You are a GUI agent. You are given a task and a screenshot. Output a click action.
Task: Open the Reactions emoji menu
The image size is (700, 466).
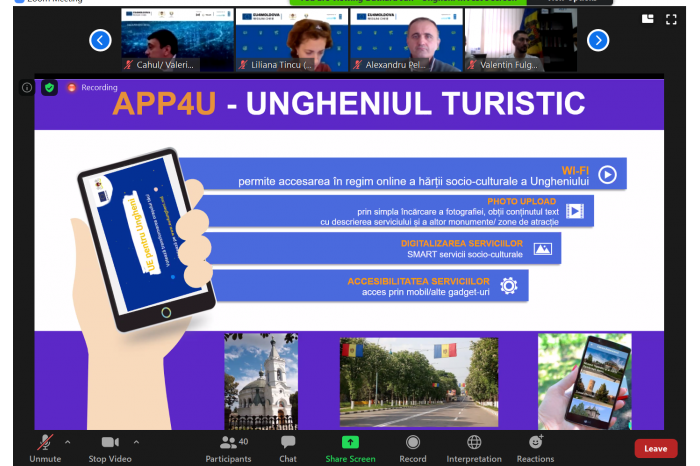(536, 444)
